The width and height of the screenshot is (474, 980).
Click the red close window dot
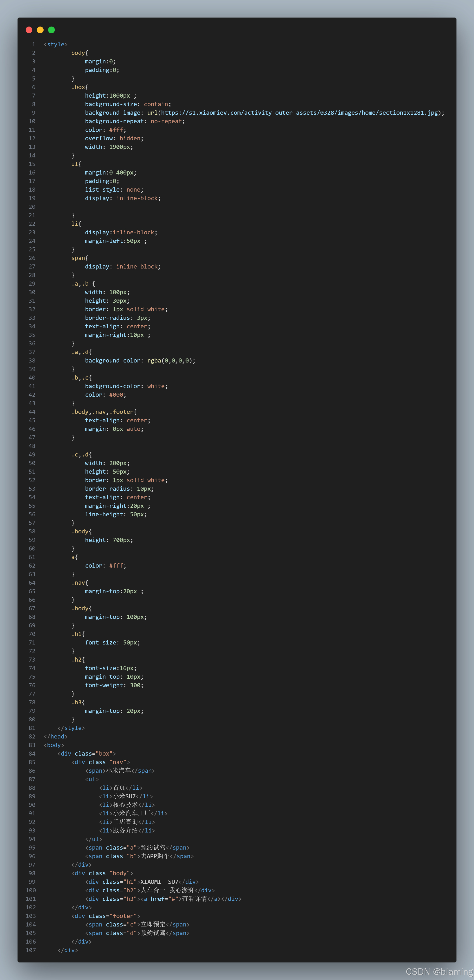pyautogui.click(x=29, y=30)
